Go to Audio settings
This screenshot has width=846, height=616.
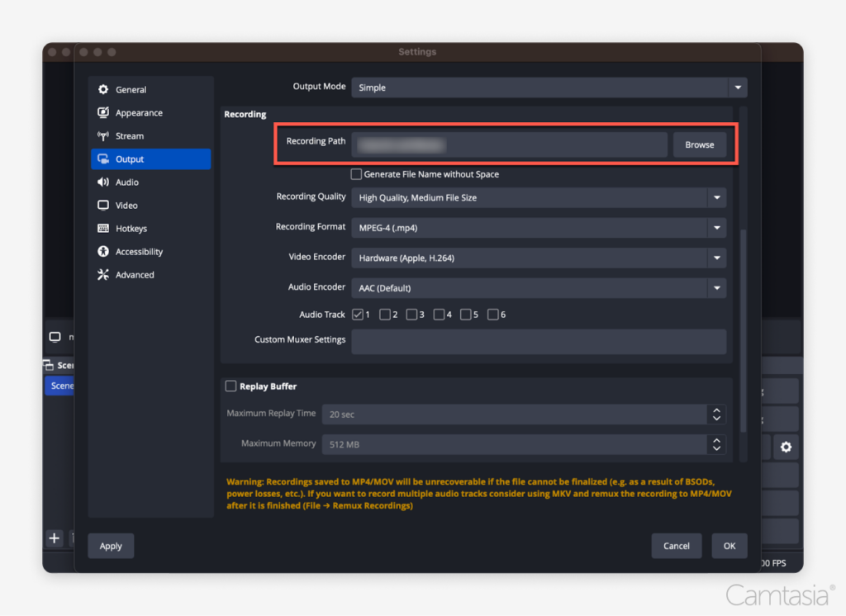point(150,182)
